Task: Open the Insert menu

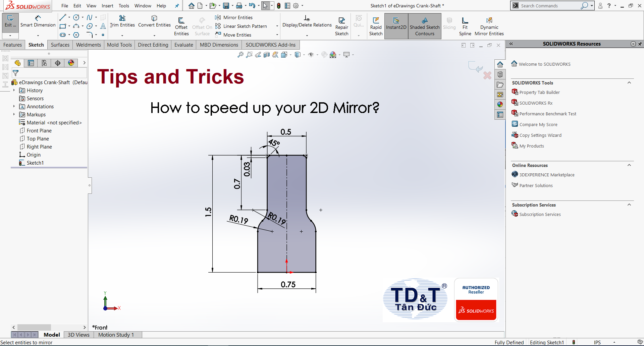Action: 107,6
